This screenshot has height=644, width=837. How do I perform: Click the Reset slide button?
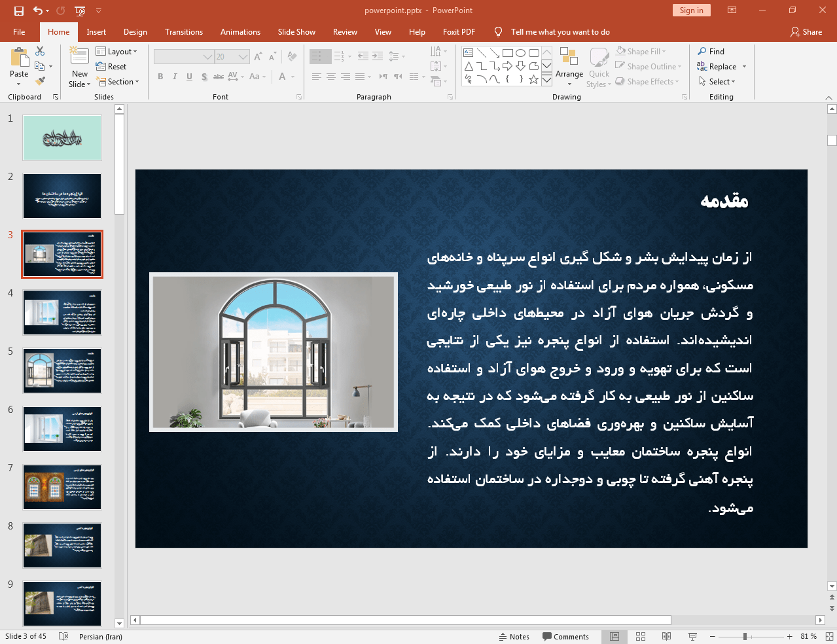[111, 67]
